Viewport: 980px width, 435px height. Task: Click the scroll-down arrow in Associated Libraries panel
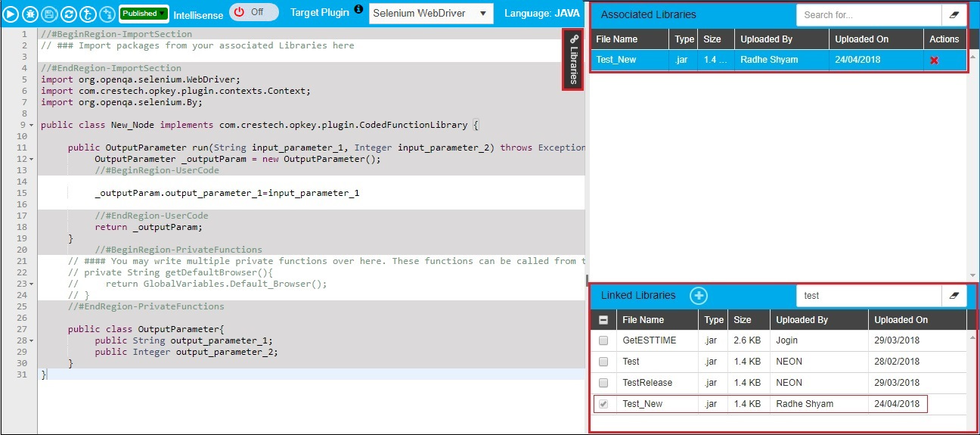(972, 275)
